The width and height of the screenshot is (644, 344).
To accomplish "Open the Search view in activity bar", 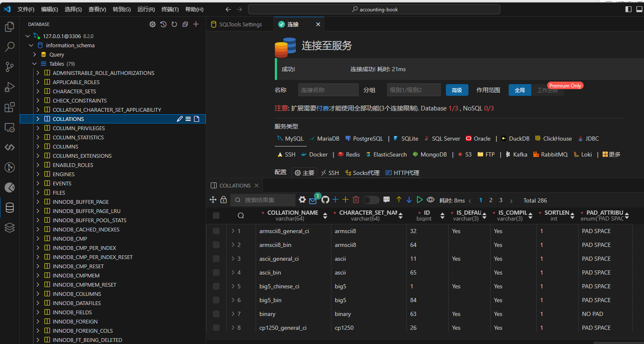I will (9, 47).
